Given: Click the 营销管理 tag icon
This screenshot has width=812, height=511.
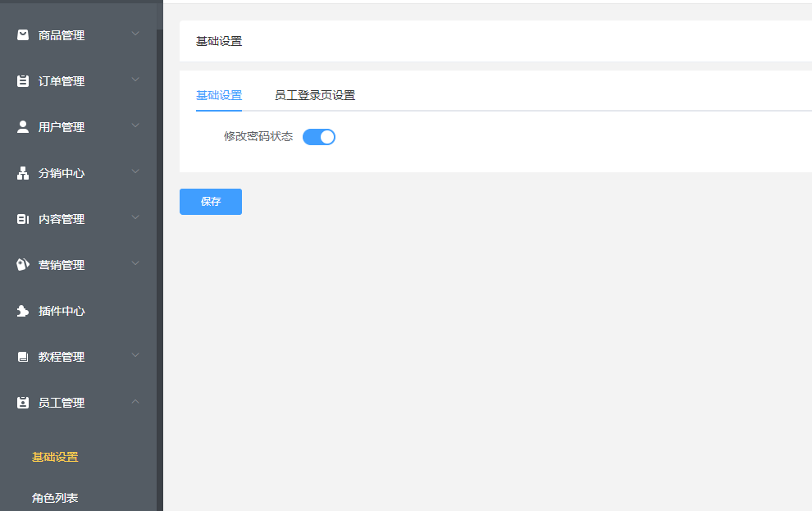Looking at the screenshot, I should pos(23,265).
